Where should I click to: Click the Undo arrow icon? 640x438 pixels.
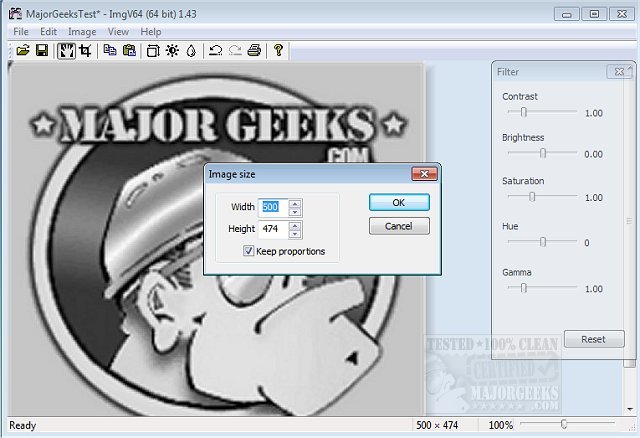pyautogui.click(x=216, y=51)
